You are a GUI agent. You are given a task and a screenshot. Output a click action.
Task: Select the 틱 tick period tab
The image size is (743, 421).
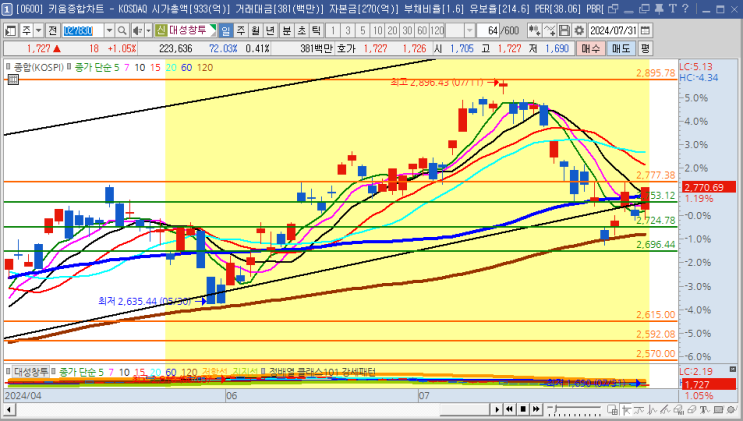[x=316, y=30]
